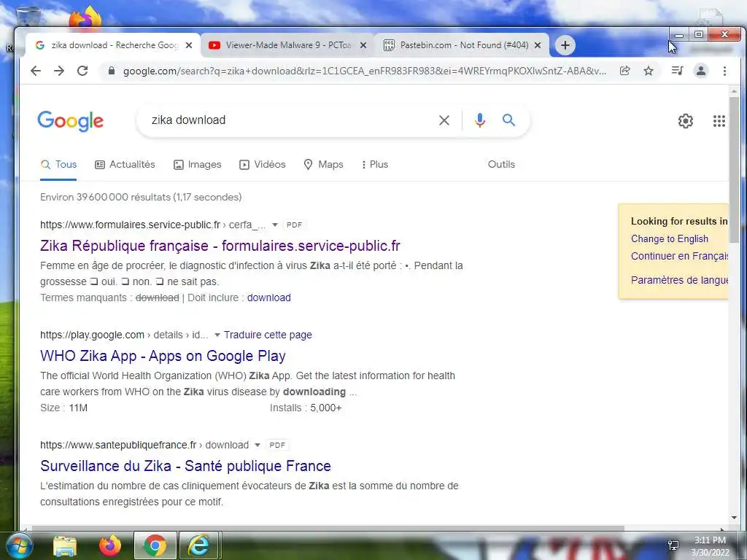Bookmark this page with the star icon
This screenshot has height=560, width=747.
tap(649, 71)
